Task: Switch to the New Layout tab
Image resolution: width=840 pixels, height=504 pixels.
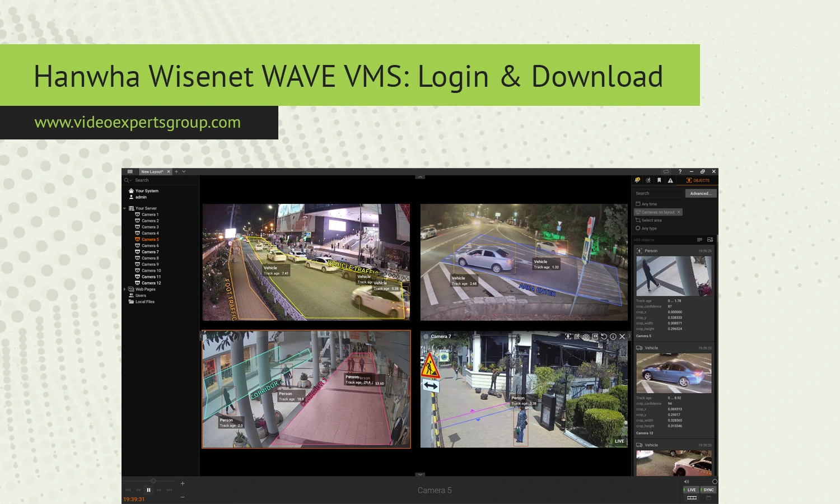Action: (x=152, y=172)
